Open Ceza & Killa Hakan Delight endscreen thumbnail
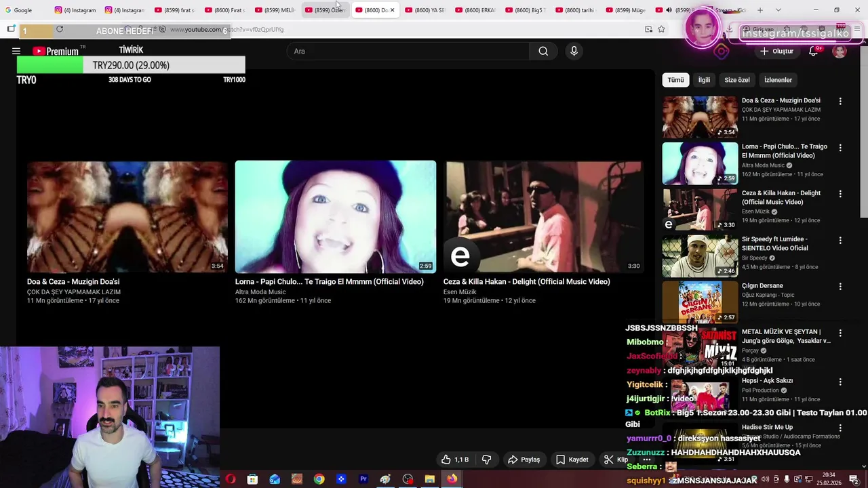Screen dimensions: 868x488 pyautogui.click(x=543, y=217)
